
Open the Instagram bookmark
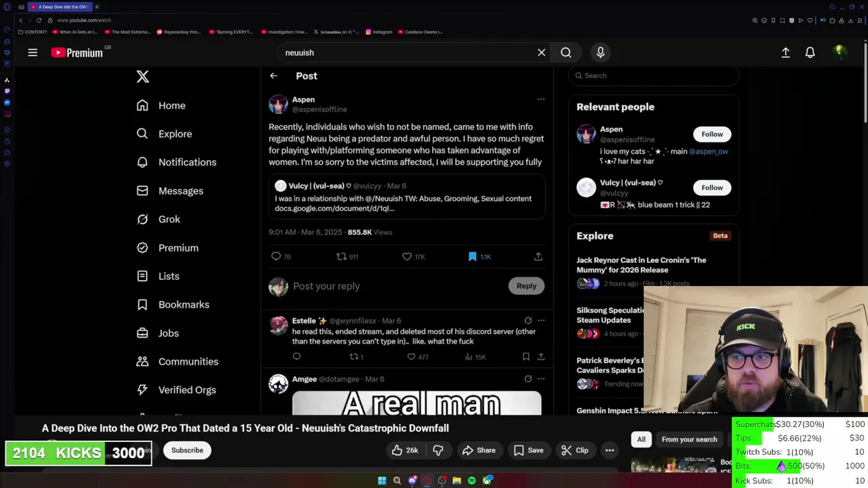[378, 32]
